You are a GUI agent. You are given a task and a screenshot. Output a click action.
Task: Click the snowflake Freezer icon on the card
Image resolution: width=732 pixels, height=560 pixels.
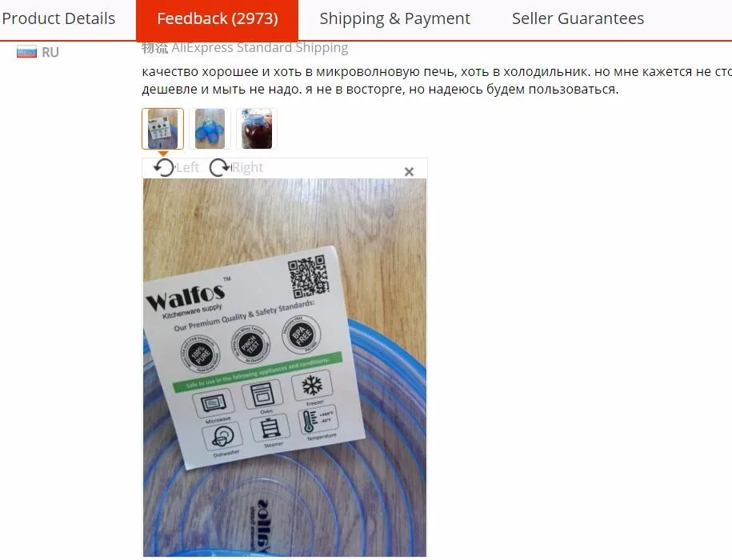pyautogui.click(x=312, y=386)
